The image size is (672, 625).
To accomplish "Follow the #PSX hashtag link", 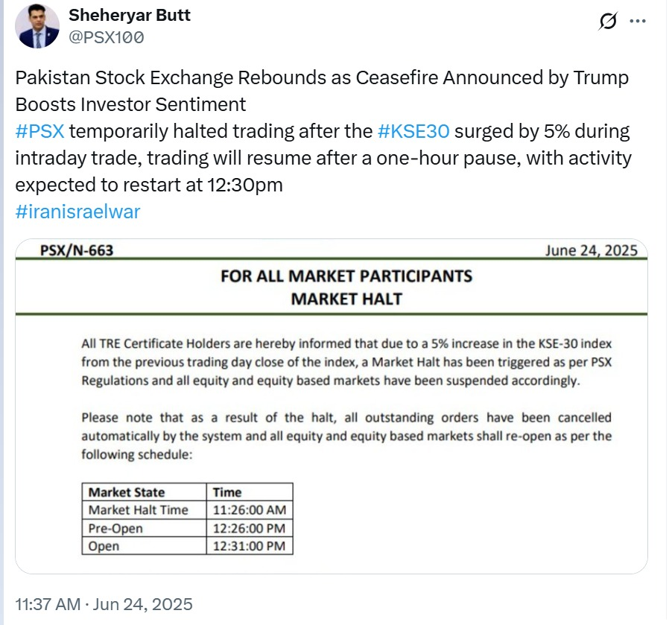I will pyautogui.click(x=39, y=131).
